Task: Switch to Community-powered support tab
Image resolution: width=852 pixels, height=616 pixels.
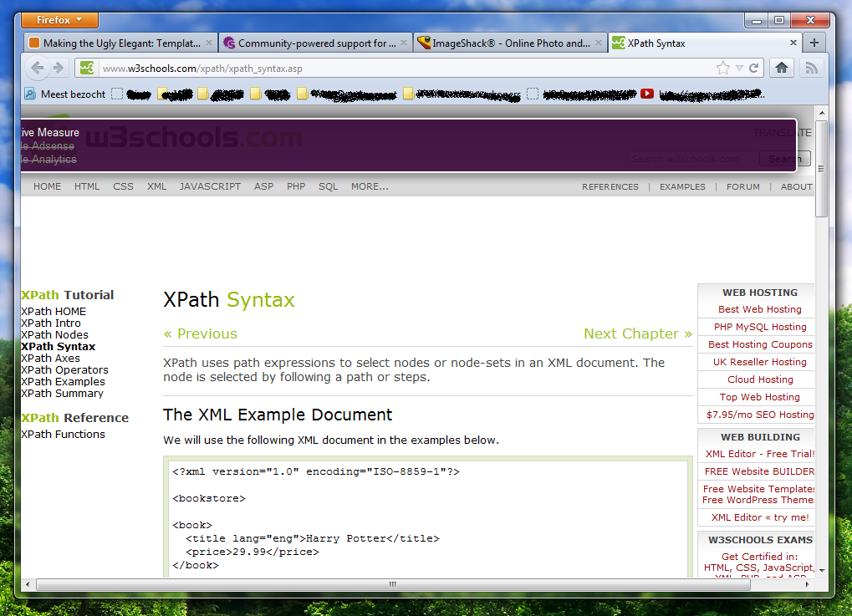Action: (315, 43)
